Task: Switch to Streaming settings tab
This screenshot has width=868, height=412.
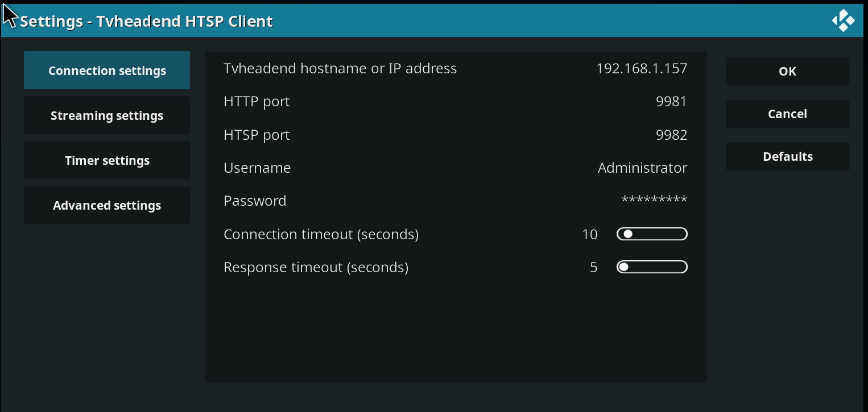Action: [107, 115]
